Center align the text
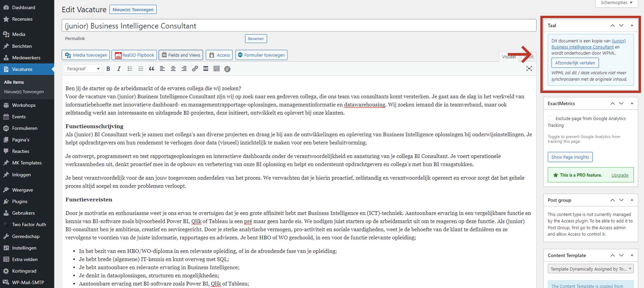 click(173, 69)
